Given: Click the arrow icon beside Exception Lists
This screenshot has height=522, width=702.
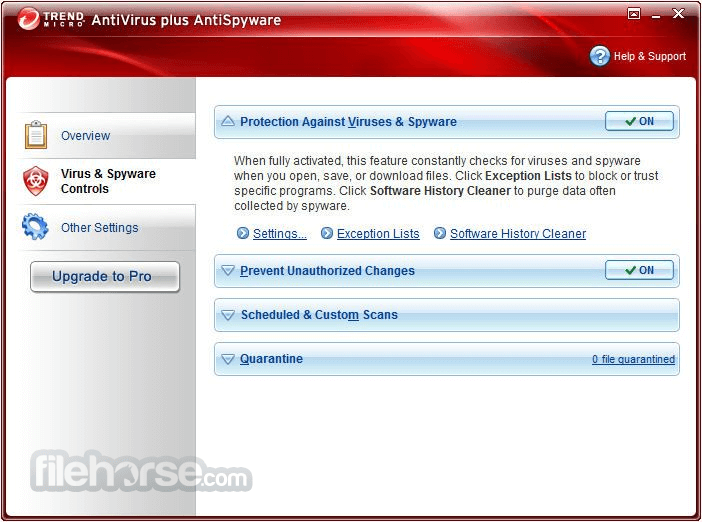Looking at the screenshot, I should tap(327, 233).
